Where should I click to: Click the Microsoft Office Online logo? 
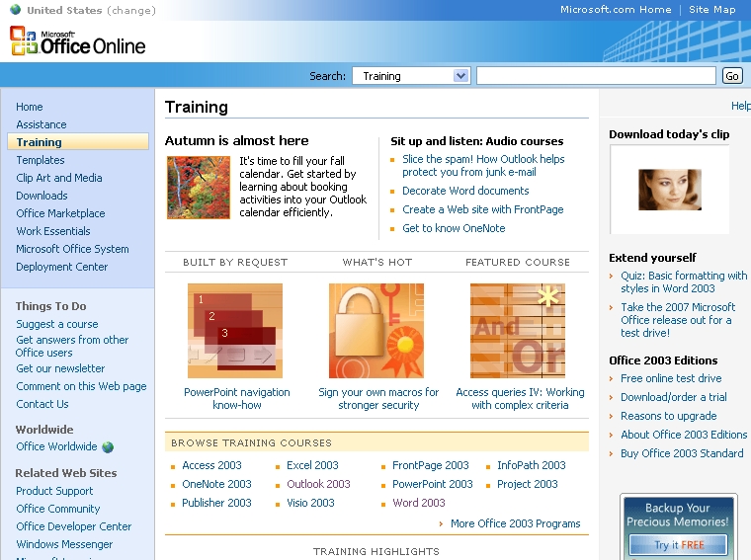78,41
